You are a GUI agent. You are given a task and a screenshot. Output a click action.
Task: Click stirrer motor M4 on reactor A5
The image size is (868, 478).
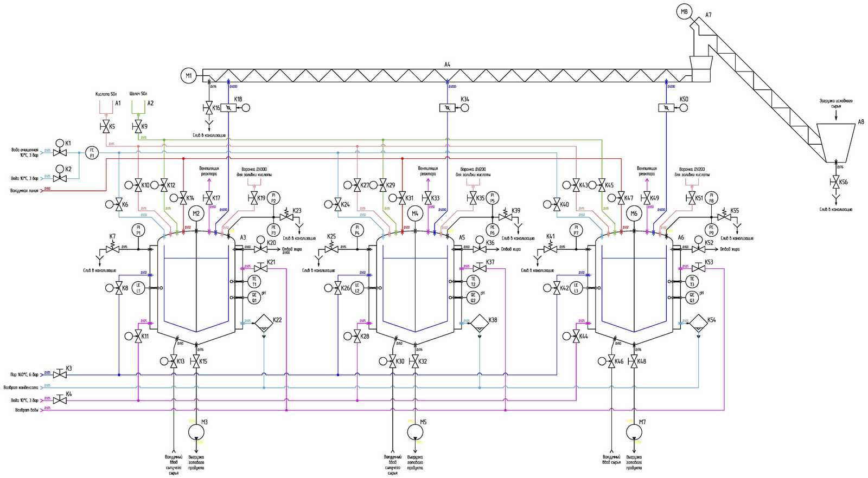pyautogui.click(x=415, y=214)
